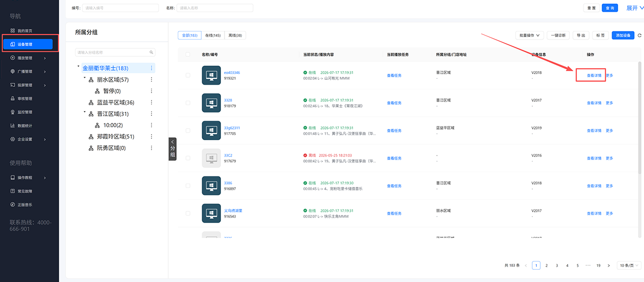Refresh the device list
644x282 pixels.
[639, 35]
